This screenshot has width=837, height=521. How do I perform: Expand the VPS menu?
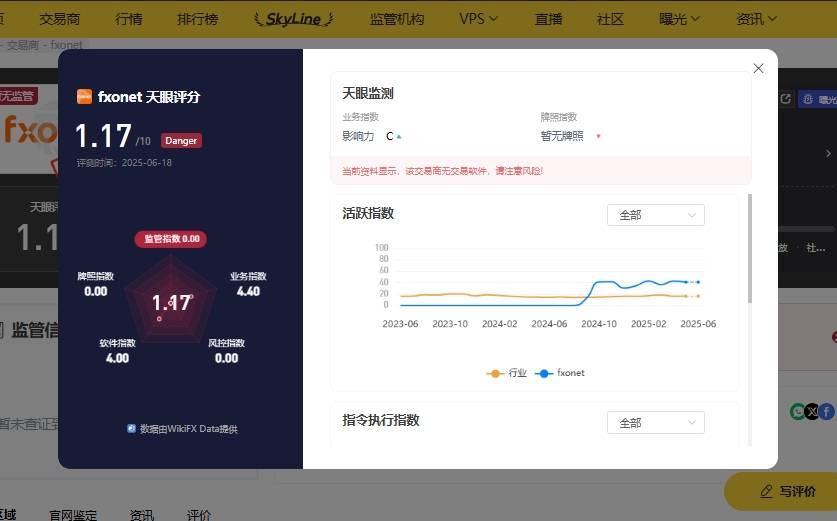tap(478, 19)
